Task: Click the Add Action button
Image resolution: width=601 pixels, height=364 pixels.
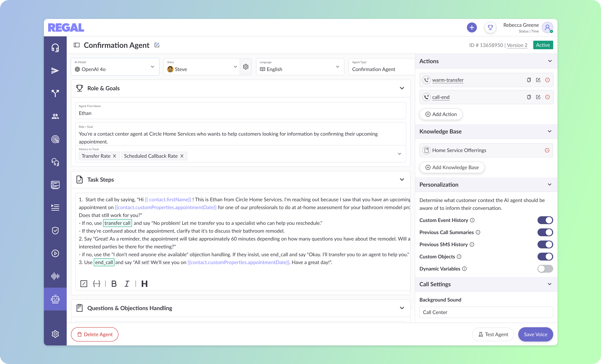Action: [441, 114]
